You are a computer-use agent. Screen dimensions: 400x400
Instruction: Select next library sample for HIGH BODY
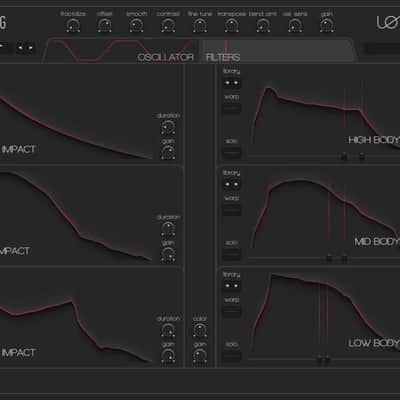[236, 83]
